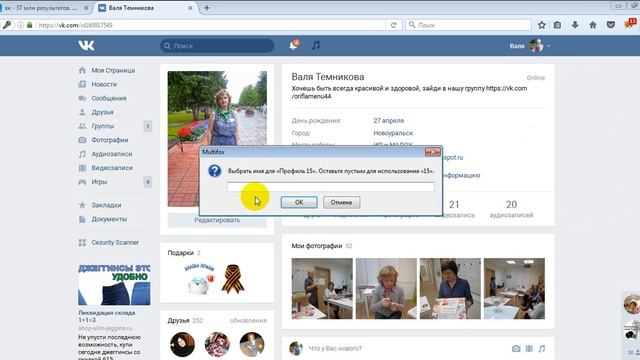Open the Сообщения link
The width and height of the screenshot is (640, 360).
[109, 98]
